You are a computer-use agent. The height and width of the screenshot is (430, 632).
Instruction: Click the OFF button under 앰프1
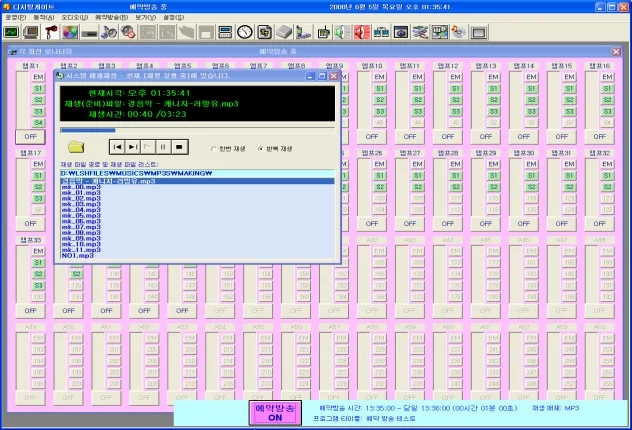pos(30,137)
